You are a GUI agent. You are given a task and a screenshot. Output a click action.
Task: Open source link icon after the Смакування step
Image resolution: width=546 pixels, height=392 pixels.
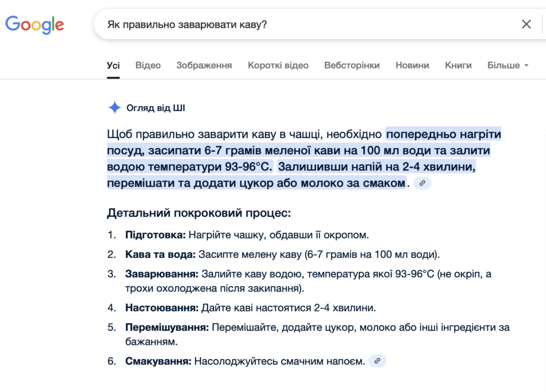point(377,361)
